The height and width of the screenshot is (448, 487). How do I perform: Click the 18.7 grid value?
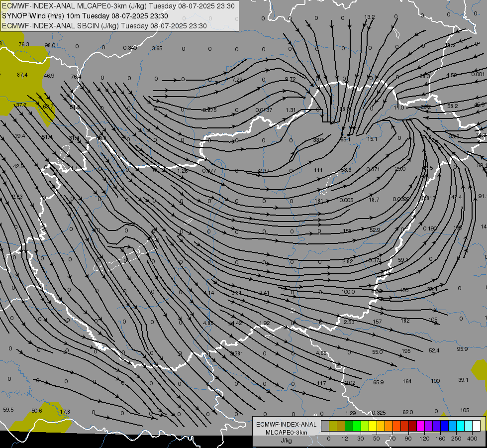tap(374, 200)
